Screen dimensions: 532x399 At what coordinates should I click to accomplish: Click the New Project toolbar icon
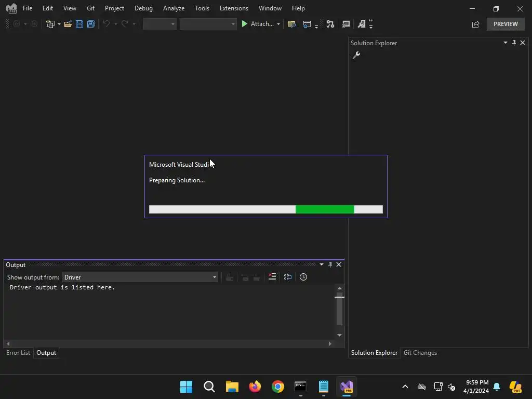[x=50, y=24]
